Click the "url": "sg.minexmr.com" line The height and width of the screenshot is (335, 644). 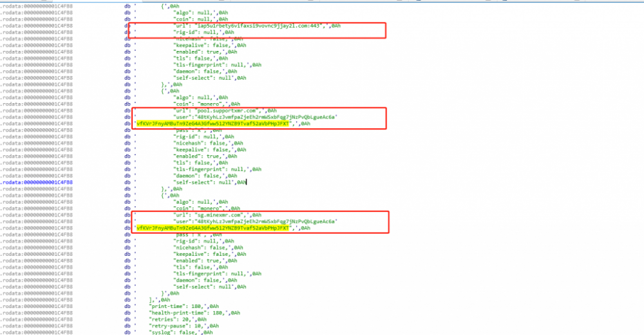click(x=217, y=215)
